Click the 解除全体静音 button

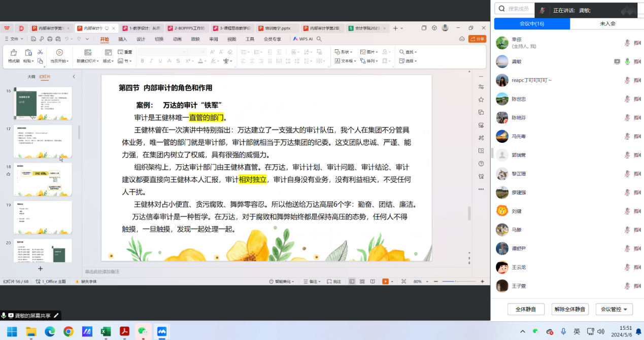570,309
